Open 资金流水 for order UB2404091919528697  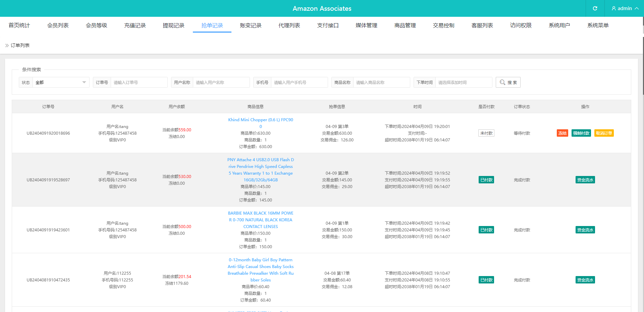click(585, 180)
